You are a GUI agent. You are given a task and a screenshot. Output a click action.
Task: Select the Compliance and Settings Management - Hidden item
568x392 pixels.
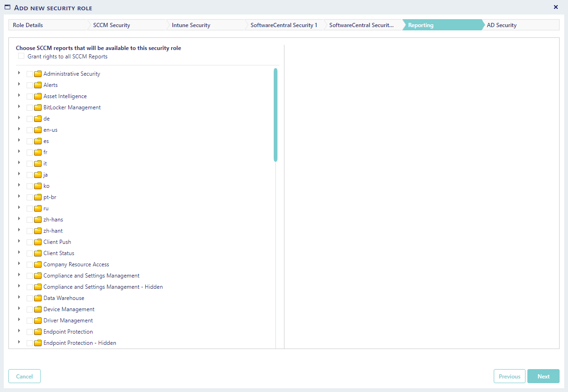pos(103,287)
